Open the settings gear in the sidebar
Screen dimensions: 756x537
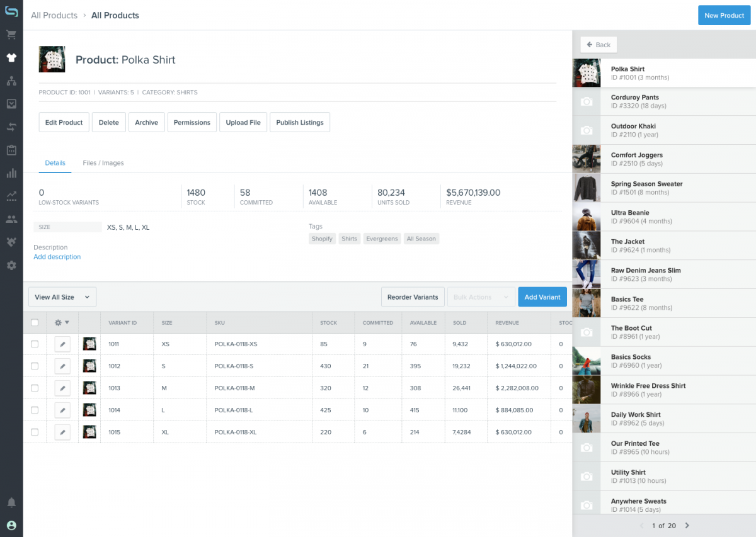(x=11, y=265)
